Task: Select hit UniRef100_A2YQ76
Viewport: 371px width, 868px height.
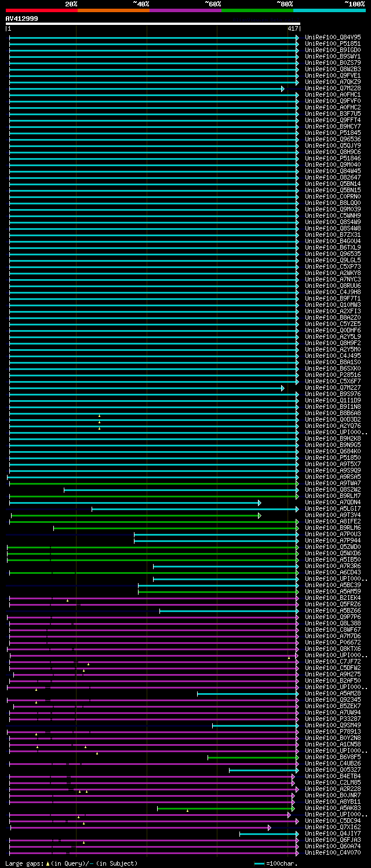Action: coord(332,426)
